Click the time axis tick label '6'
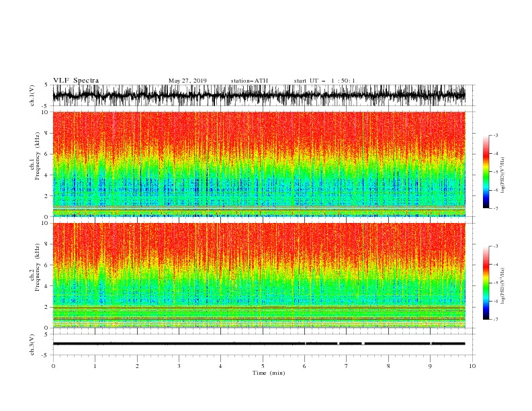Viewport: 532px width, 411px height. tap(304, 366)
